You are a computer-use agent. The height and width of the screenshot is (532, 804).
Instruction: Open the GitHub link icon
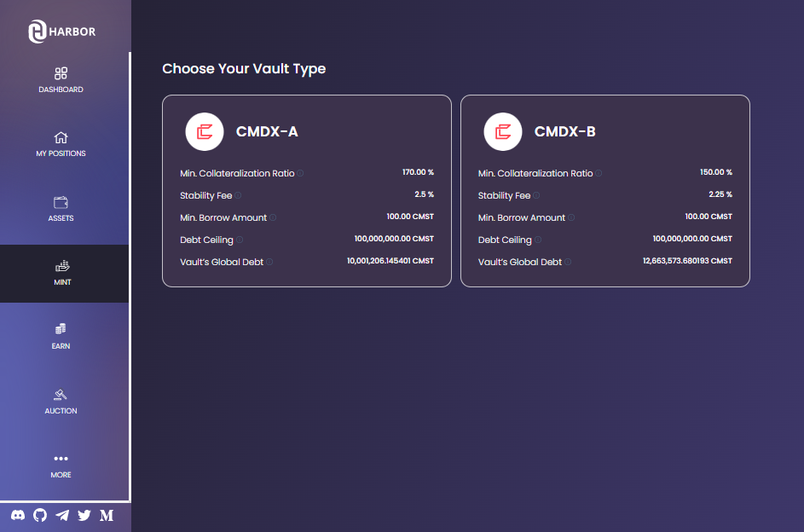pos(40,515)
